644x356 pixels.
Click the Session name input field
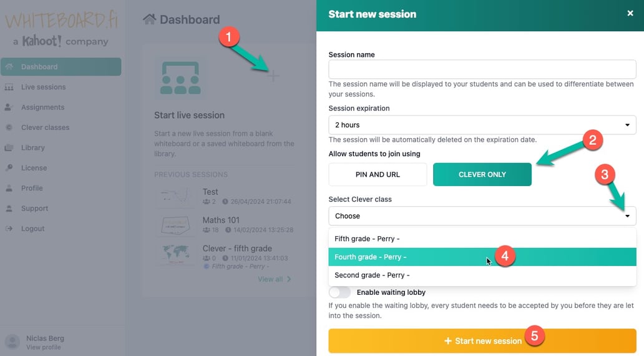[x=482, y=69]
